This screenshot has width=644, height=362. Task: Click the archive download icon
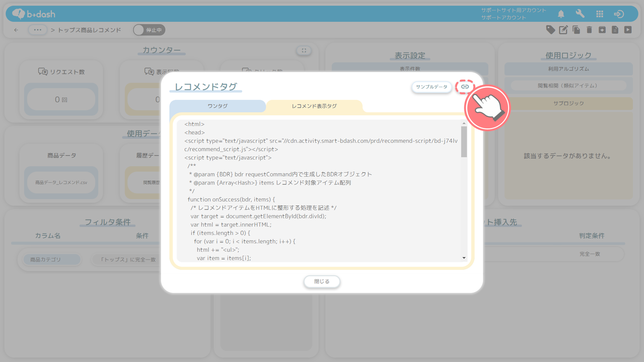coord(602,30)
